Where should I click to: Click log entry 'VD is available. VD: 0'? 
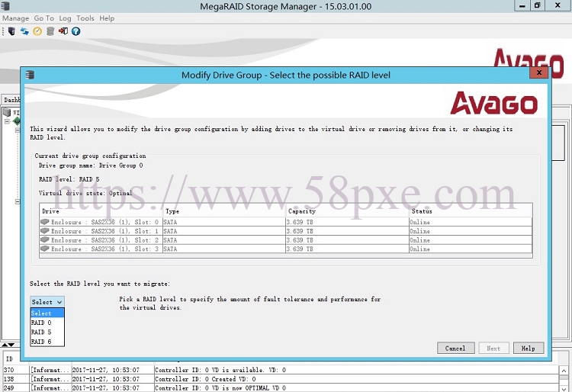[220, 370]
